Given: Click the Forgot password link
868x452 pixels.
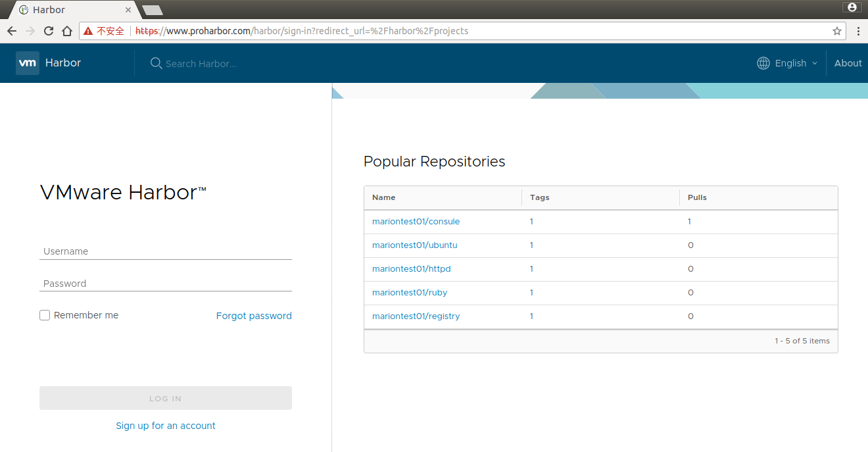Looking at the screenshot, I should point(254,316).
